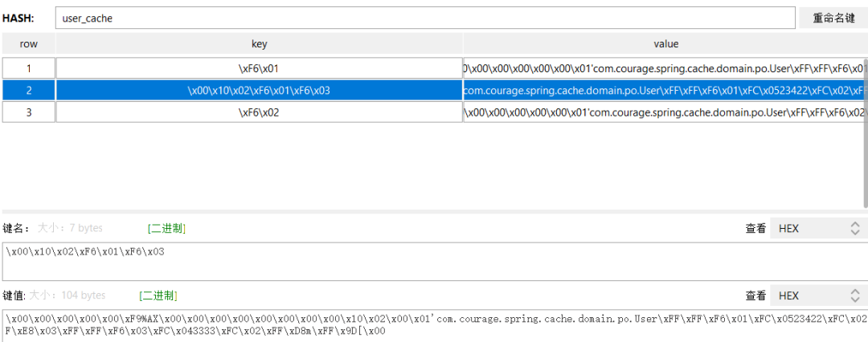Screen dimensions: 868x342
Task: Click the key column header
Action: 259,44
